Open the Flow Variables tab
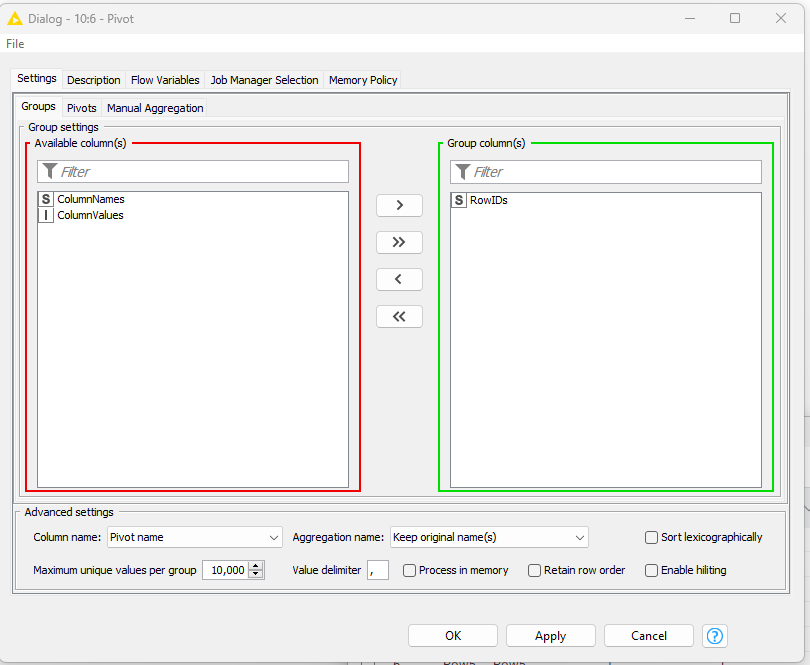The image size is (810, 665). pos(165,80)
